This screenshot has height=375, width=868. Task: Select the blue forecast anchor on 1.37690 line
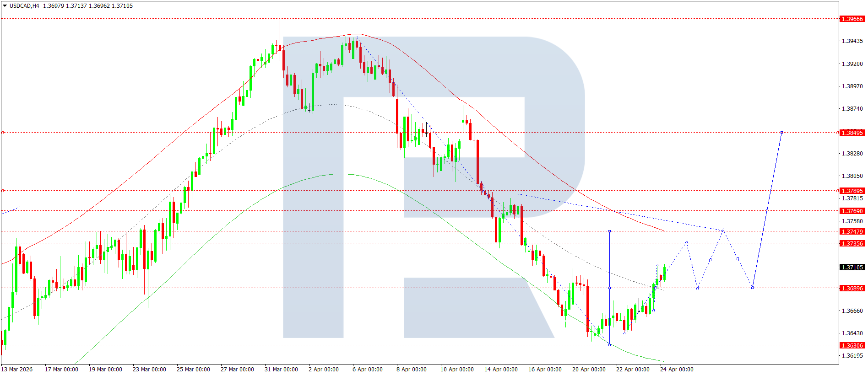767,210
